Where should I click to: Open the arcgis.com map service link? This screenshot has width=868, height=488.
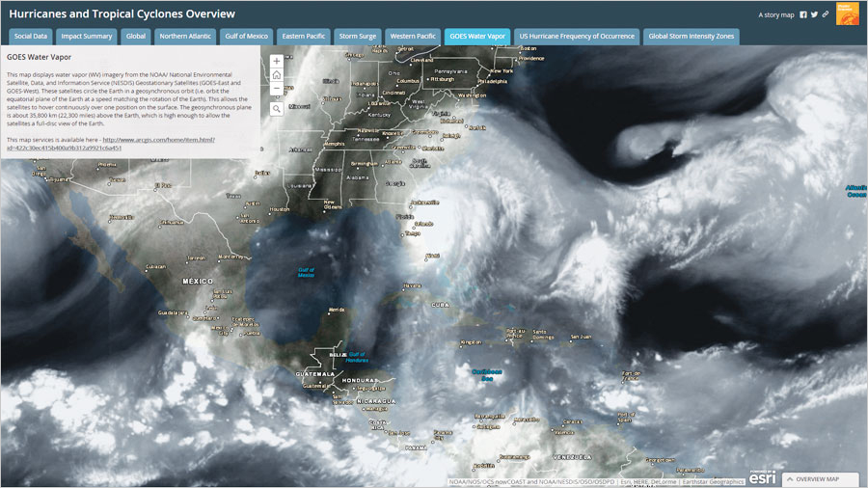point(110,144)
